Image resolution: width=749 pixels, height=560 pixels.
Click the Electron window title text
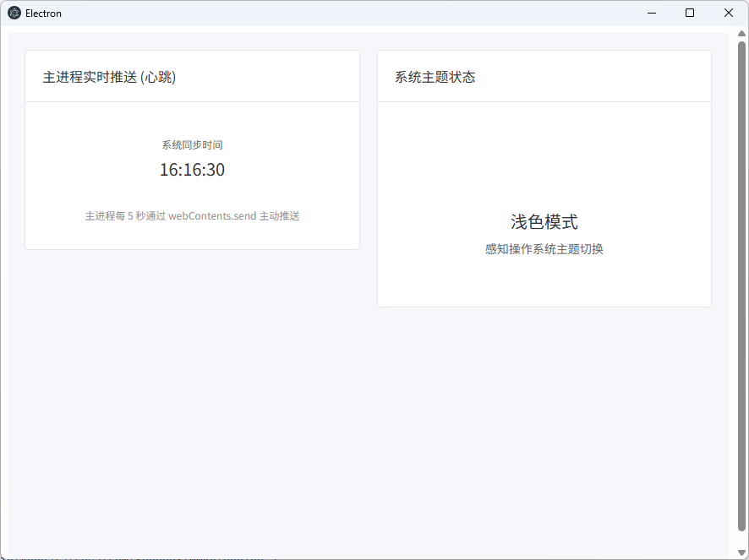click(x=43, y=14)
